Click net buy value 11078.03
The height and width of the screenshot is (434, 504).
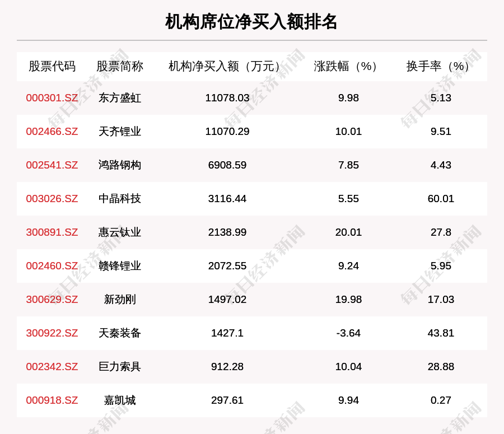[x=227, y=98]
